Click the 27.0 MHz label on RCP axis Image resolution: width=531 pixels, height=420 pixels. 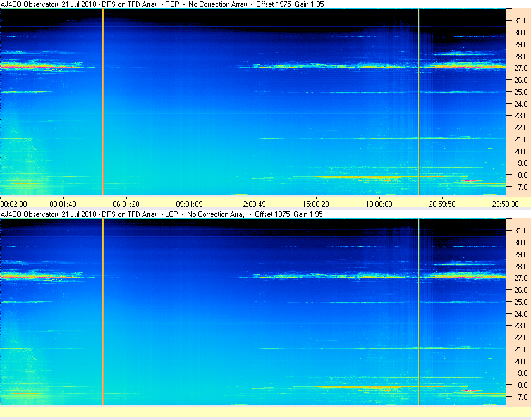pyautogui.click(x=520, y=68)
